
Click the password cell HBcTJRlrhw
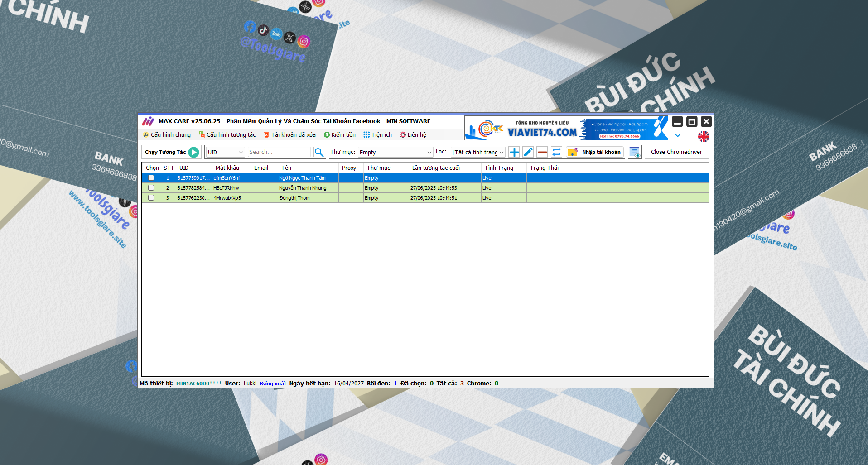[231, 188]
